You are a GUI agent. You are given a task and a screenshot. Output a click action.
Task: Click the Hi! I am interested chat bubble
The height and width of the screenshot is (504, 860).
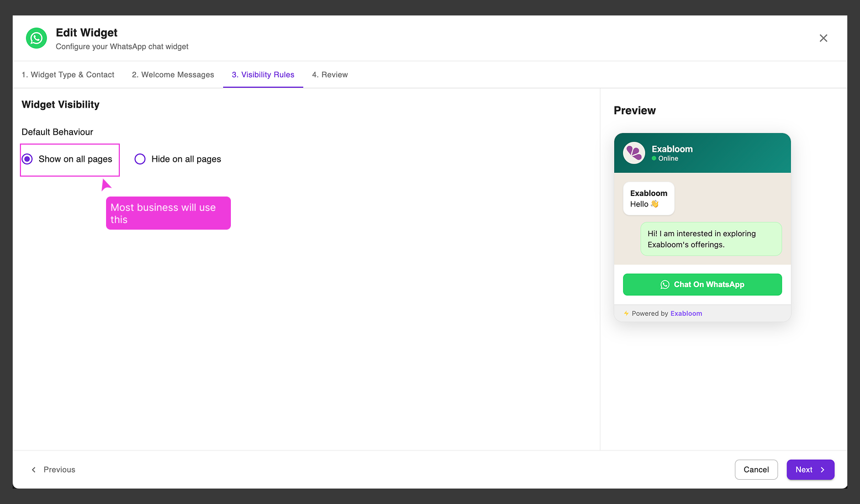[x=710, y=238]
